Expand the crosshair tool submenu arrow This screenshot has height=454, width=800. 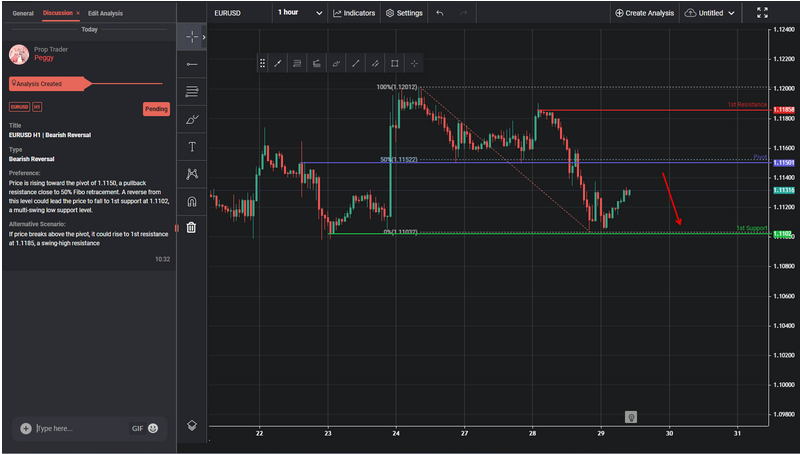point(204,37)
